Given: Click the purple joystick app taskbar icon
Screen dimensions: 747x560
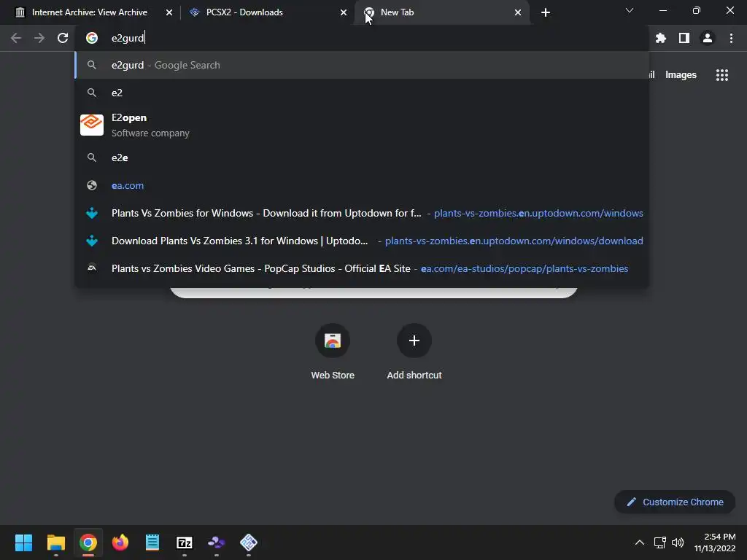Looking at the screenshot, I should coord(216,542).
